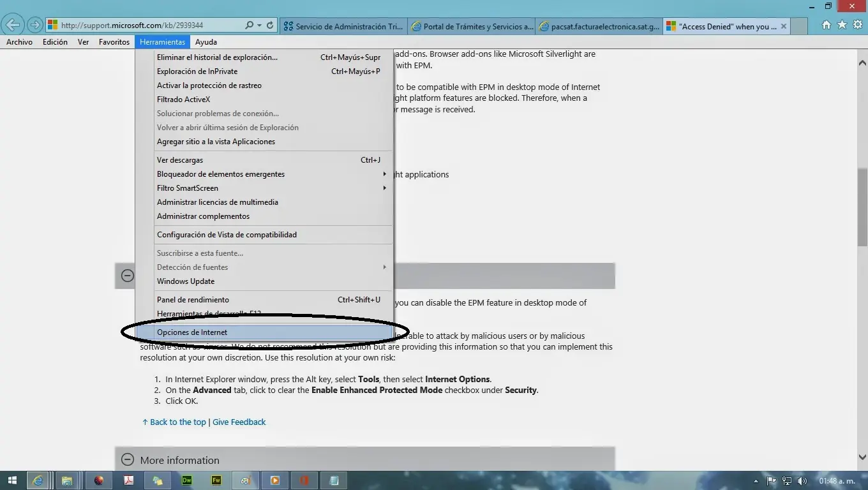Open the Edición menu

click(55, 42)
